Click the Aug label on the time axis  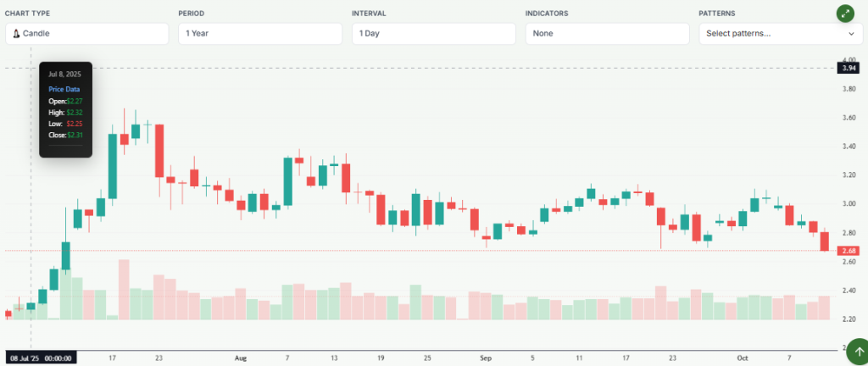point(241,358)
